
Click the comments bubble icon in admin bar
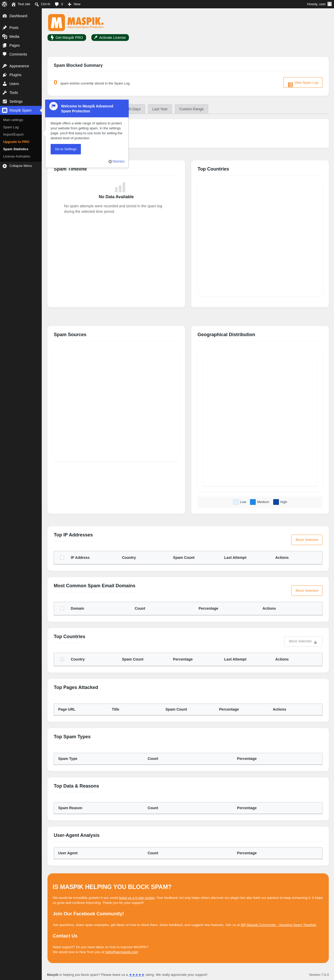pos(57,4)
